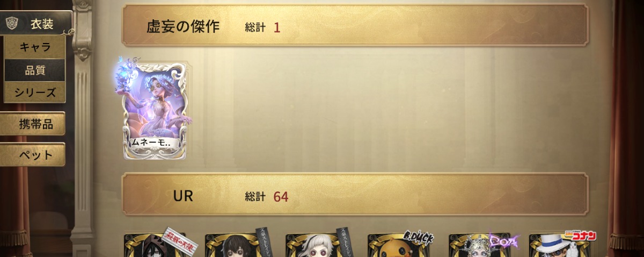Click the 総計 64 UR count
This screenshot has width=644, height=257.
pyautogui.click(x=267, y=197)
